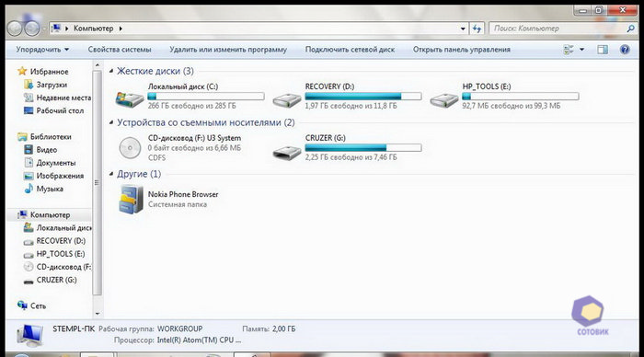This screenshot has width=644, height=357.
Task: Click the Библиотеки folder icon in sidebar
Action: [22, 137]
